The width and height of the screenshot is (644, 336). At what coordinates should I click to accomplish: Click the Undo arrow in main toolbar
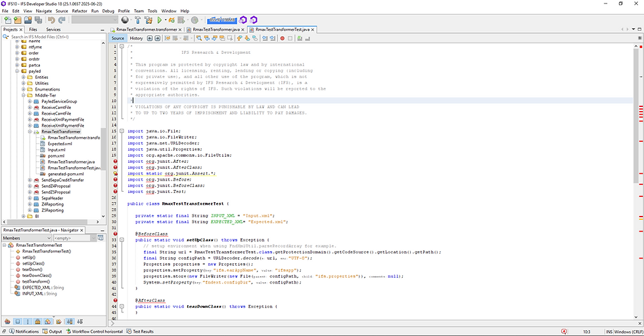pos(51,20)
